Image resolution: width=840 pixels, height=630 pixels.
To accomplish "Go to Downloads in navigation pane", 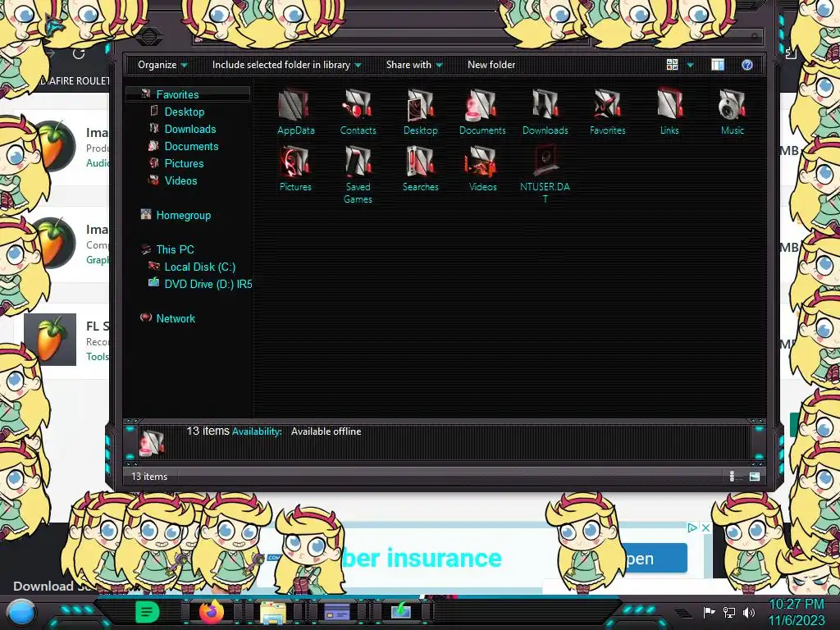I will coord(189,129).
